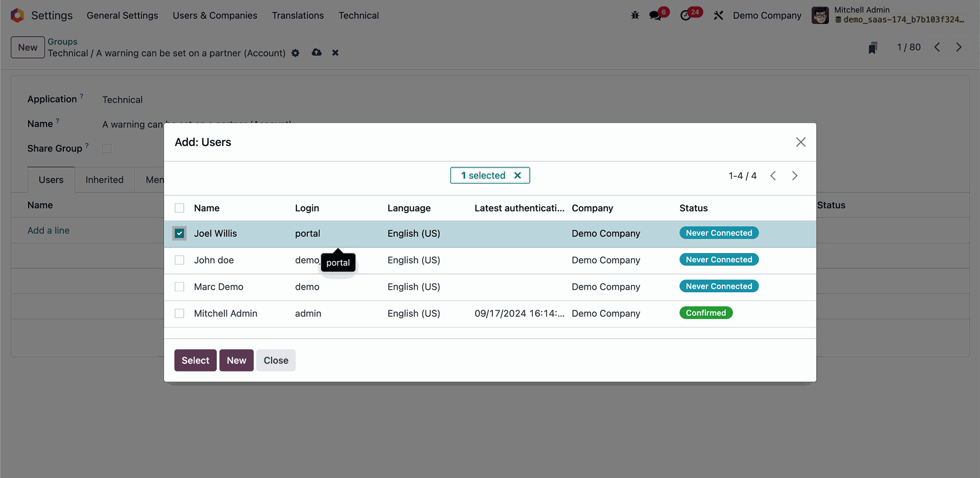Open the activities clock icon
The image size is (980, 478).
[685, 15]
